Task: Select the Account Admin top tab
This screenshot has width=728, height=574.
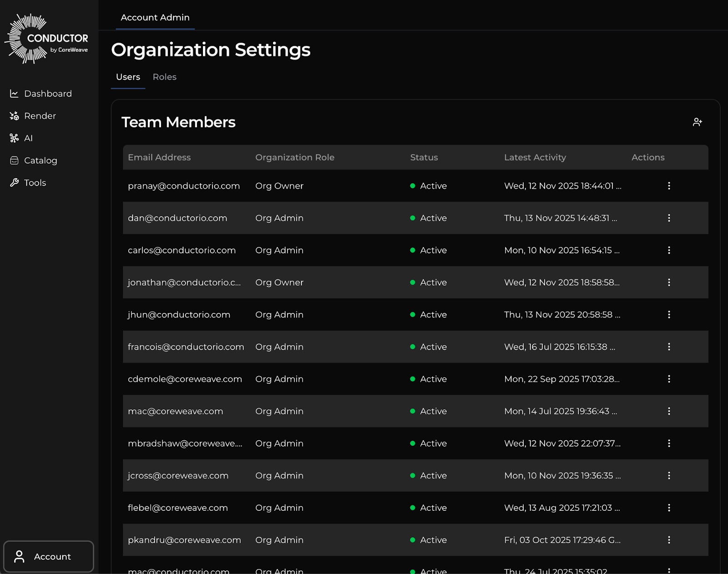Action: [x=155, y=17]
